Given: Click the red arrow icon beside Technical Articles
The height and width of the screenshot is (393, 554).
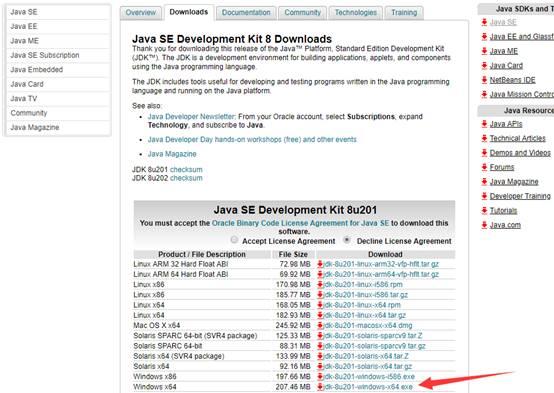Looking at the screenshot, I should click(x=484, y=138).
